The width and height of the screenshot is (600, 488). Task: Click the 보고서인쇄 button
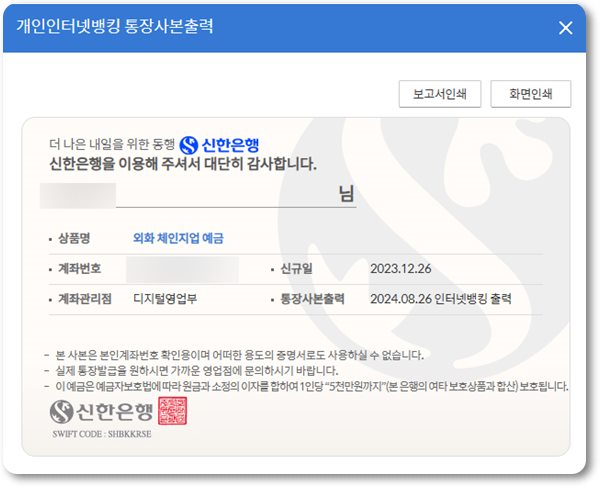(440, 94)
